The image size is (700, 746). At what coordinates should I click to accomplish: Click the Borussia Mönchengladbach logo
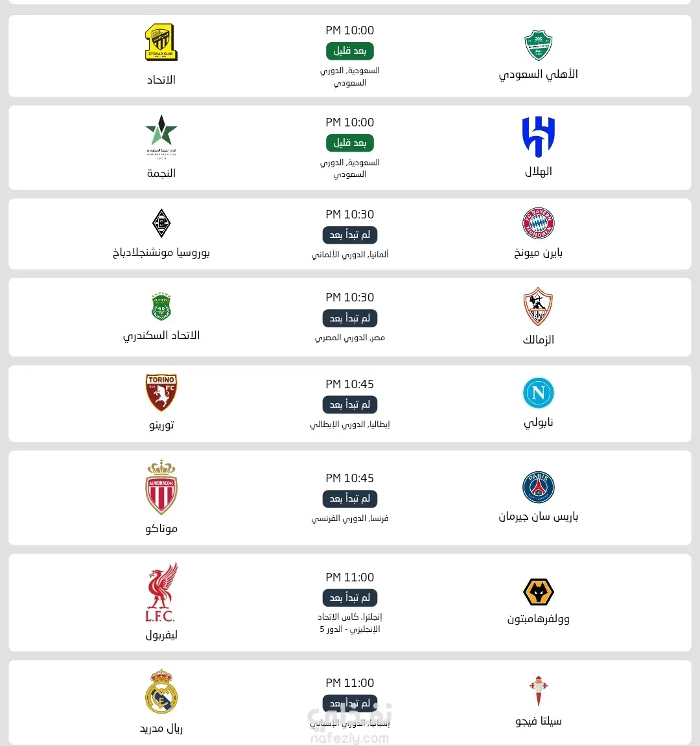point(161,224)
